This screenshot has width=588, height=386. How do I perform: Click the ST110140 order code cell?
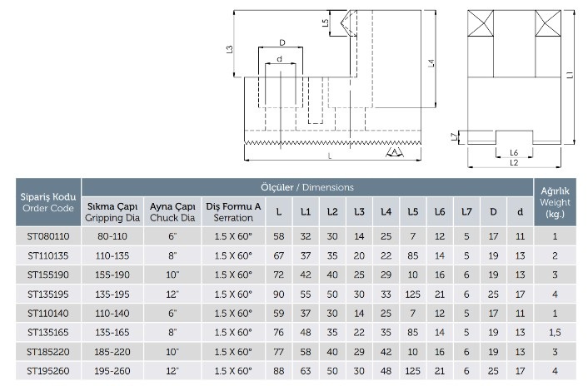pos(48,314)
